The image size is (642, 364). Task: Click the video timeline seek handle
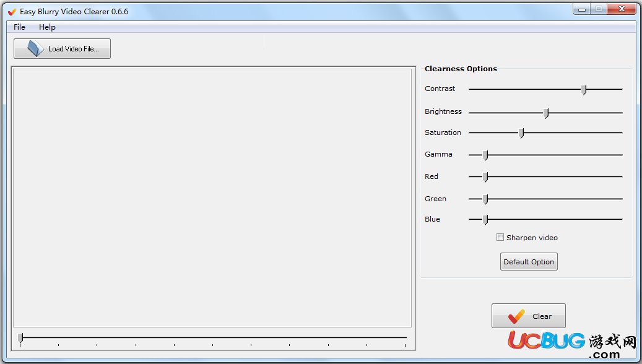click(x=20, y=338)
